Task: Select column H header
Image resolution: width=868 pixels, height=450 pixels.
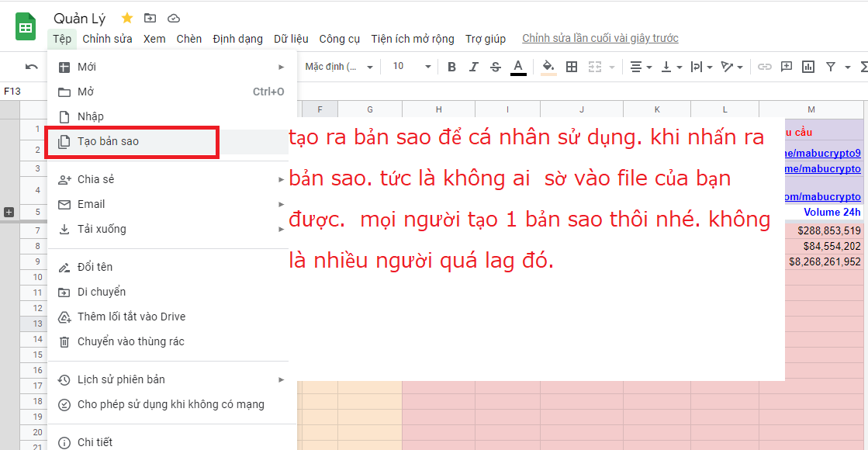Action: point(438,109)
